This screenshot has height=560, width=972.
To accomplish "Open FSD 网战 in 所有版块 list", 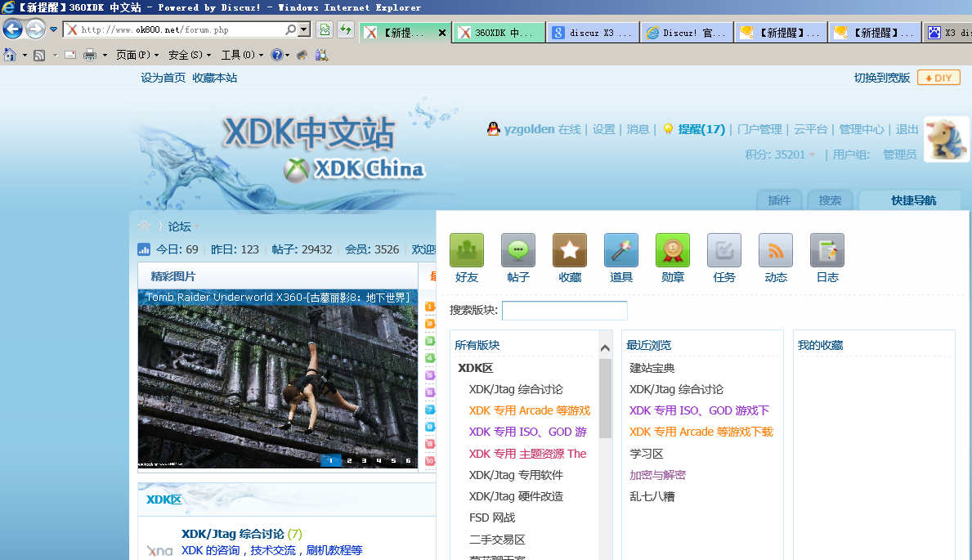I will [492, 517].
